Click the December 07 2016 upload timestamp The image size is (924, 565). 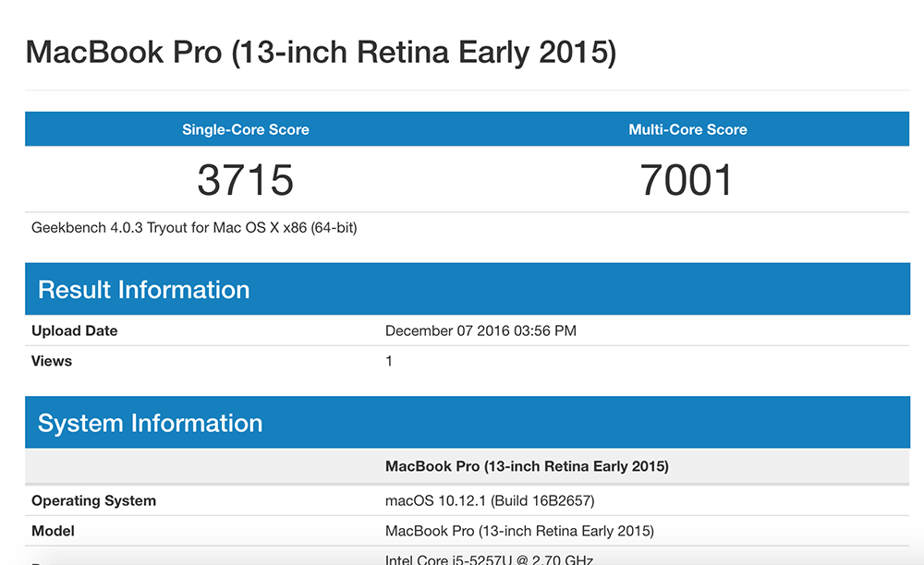point(480,331)
